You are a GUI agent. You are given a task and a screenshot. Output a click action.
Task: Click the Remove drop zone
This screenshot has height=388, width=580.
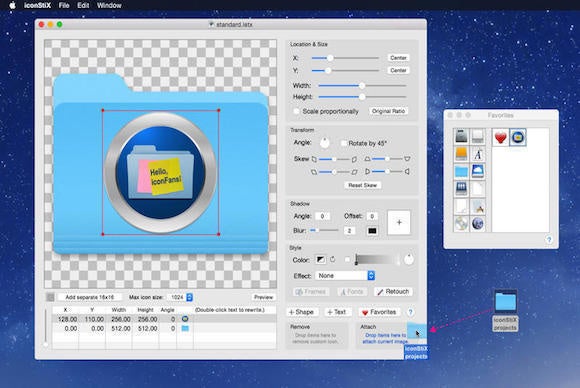(x=317, y=336)
